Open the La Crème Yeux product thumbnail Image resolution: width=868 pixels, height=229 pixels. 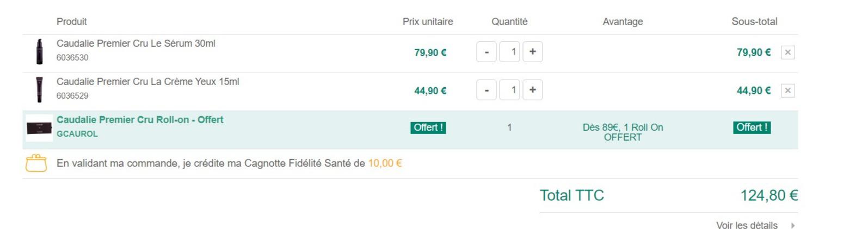39,89
